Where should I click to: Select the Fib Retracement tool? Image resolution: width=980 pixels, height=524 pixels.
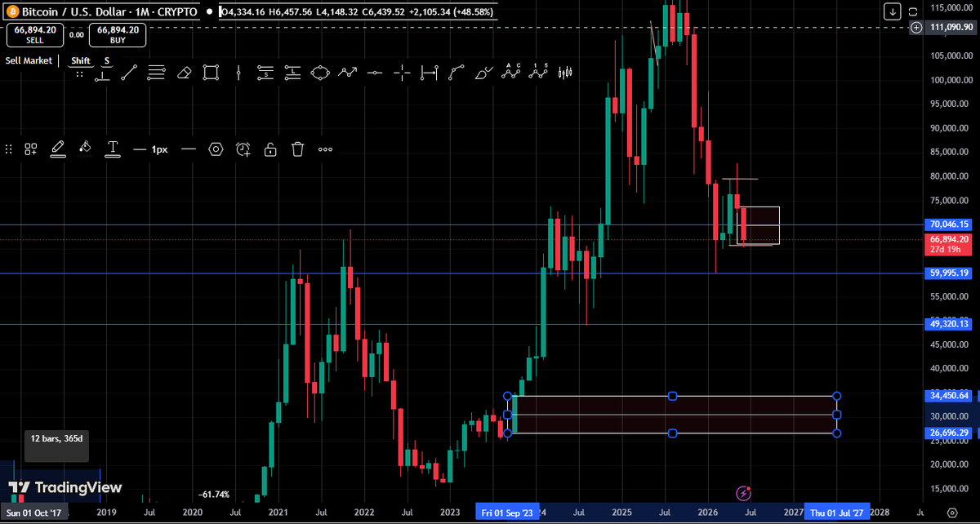point(156,73)
